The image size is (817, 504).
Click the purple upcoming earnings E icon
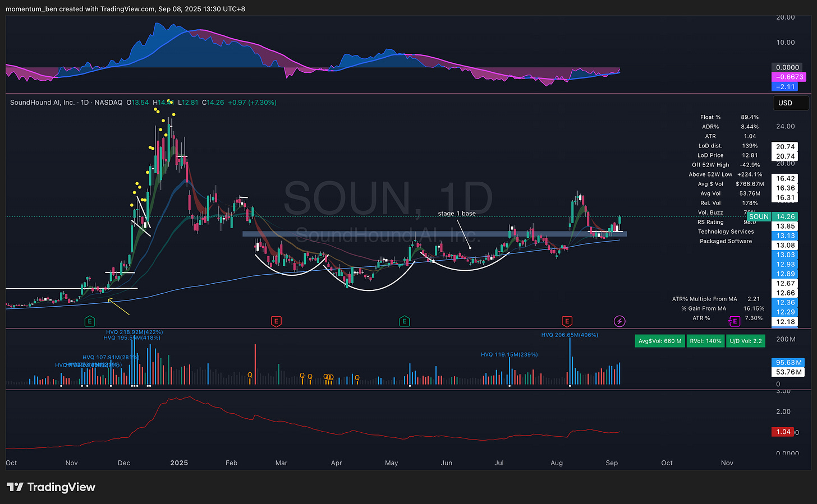pos(734,321)
